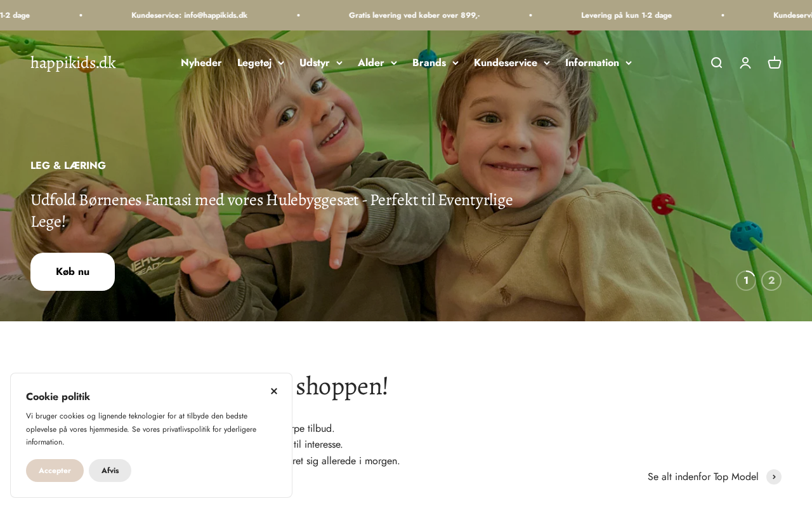Click the Hulebyggesæt hero headline
This screenshot has width=812, height=508.
coord(272,211)
